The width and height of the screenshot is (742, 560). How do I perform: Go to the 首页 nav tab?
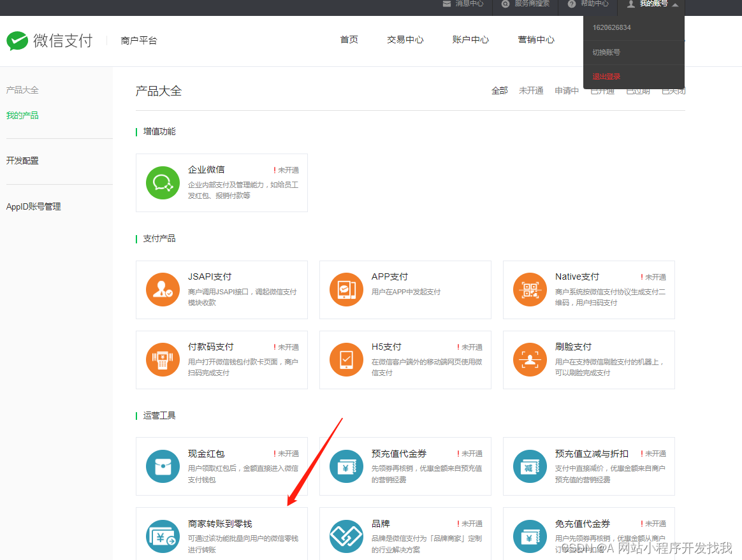point(349,39)
